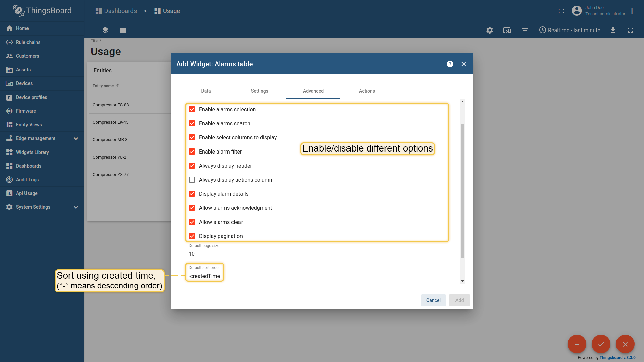Focus Default page size field
Screen dimensions: 644x362
(x=319, y=254)
